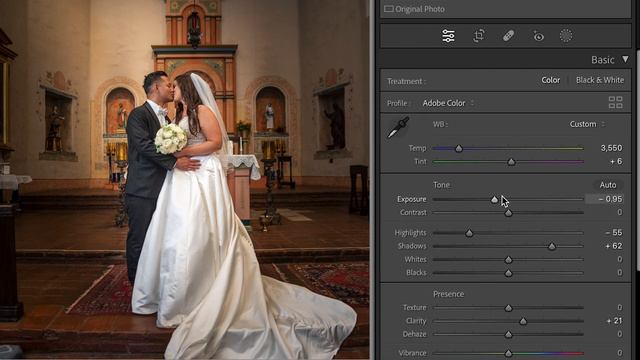Click the Clarity value + 21
The height and width of the screenshot is (360, 640).
click(614, 321)
